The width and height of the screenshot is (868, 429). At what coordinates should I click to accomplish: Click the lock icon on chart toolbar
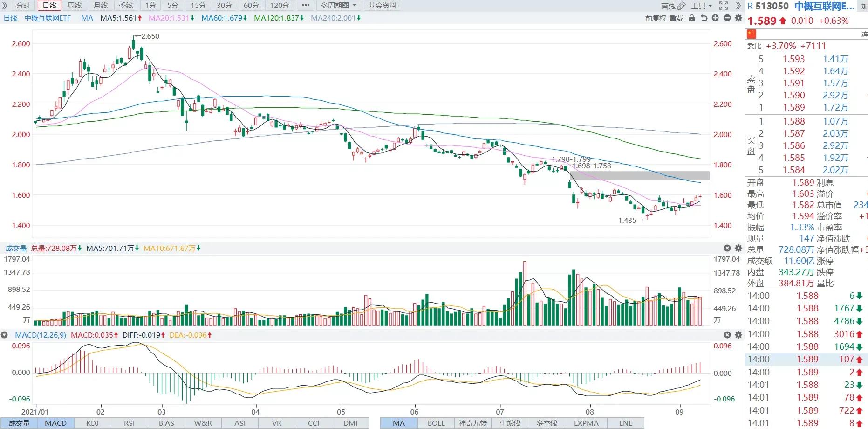692,18
